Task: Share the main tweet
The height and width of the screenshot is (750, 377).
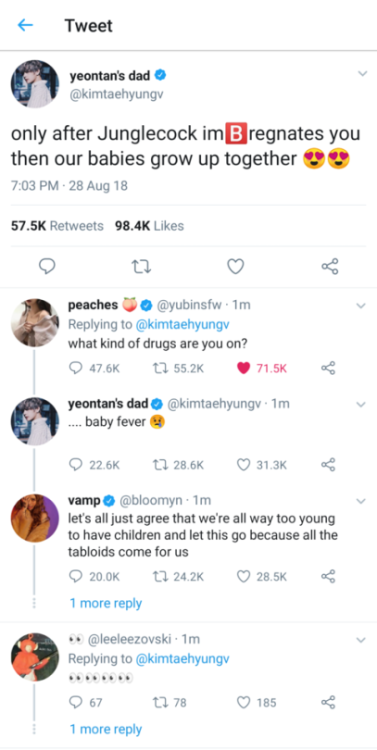Action: tap(330, 266)
